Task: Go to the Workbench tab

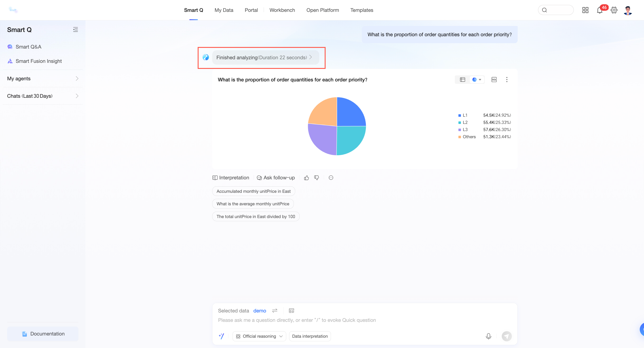Action: (282, 10)
